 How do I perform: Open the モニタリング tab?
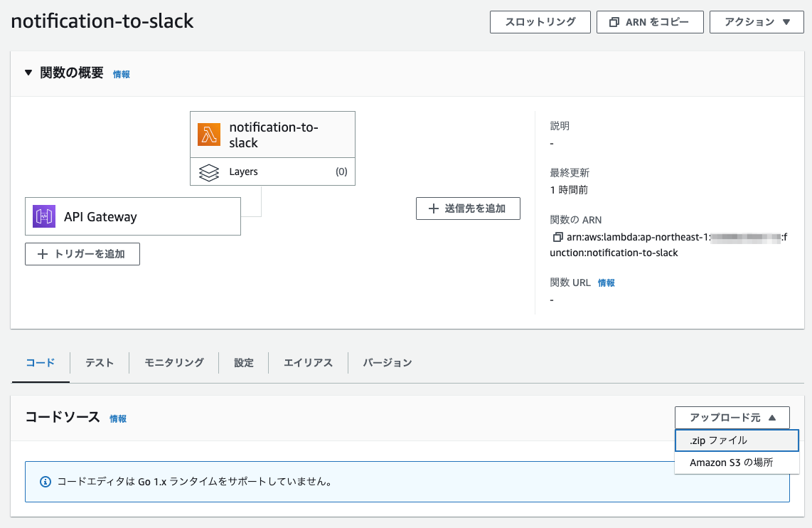(174, 363)
